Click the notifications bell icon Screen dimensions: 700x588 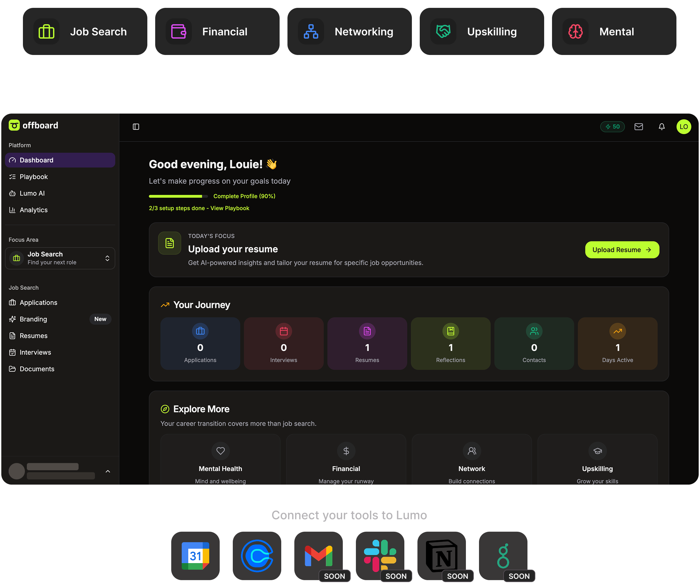tap(661, 127)
